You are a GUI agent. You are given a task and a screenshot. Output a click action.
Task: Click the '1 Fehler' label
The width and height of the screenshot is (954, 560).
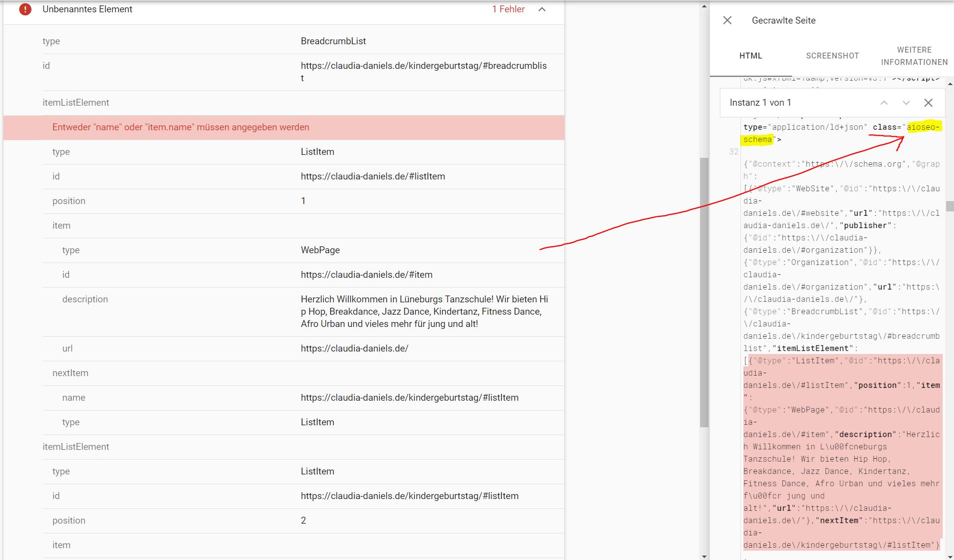click(x=508, y=9)
